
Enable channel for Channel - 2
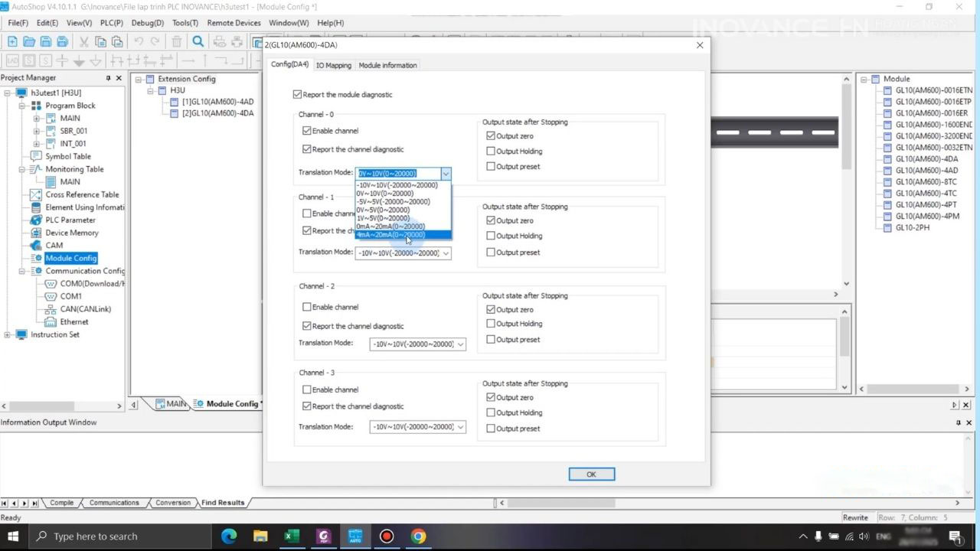(x=307, y=307)
